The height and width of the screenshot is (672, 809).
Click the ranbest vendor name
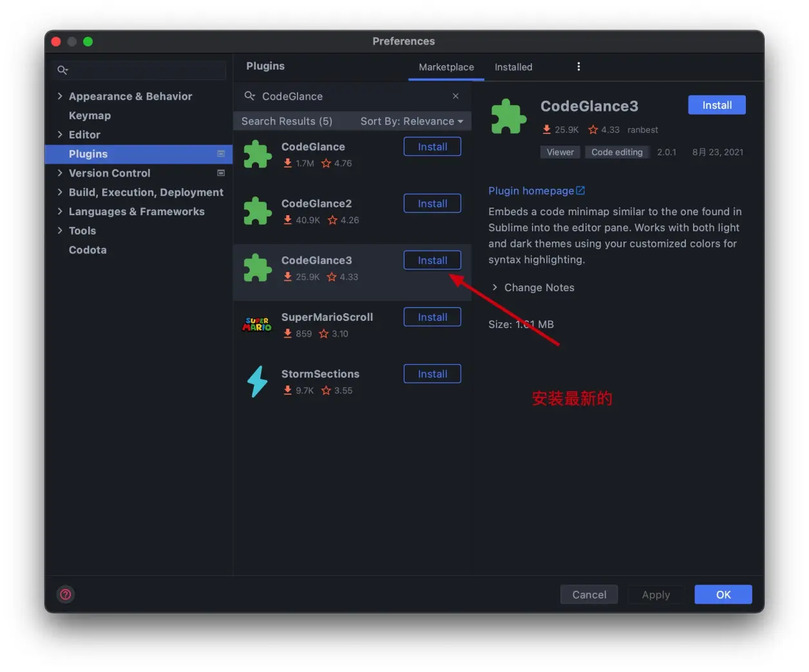pos(643,130)
